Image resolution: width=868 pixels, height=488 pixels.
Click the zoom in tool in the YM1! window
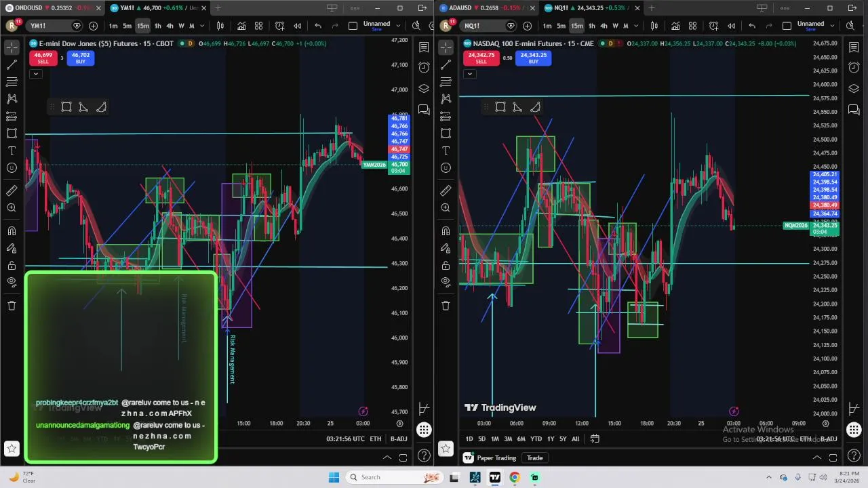[12, 208]
